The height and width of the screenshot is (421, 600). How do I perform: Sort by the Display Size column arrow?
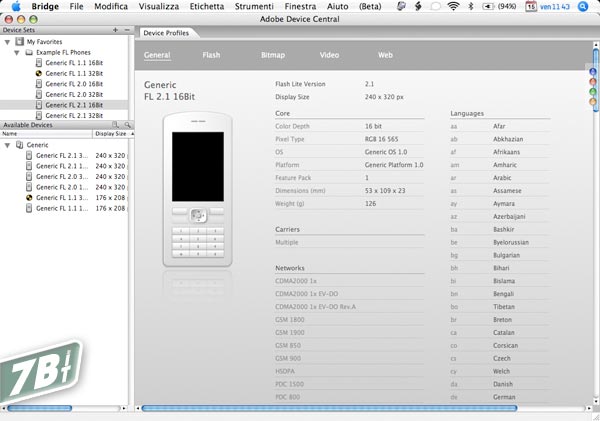pos(132,134)
